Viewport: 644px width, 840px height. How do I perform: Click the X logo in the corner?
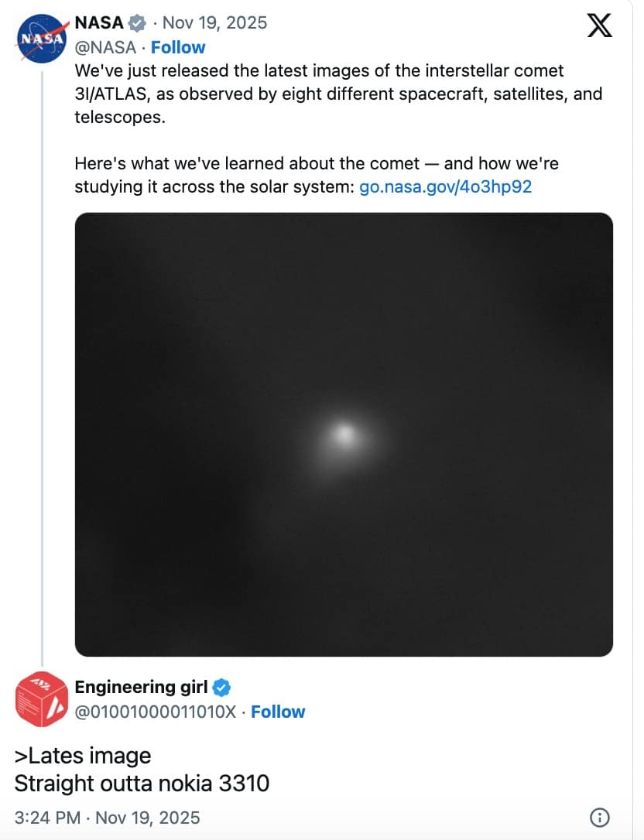point(600,26)
